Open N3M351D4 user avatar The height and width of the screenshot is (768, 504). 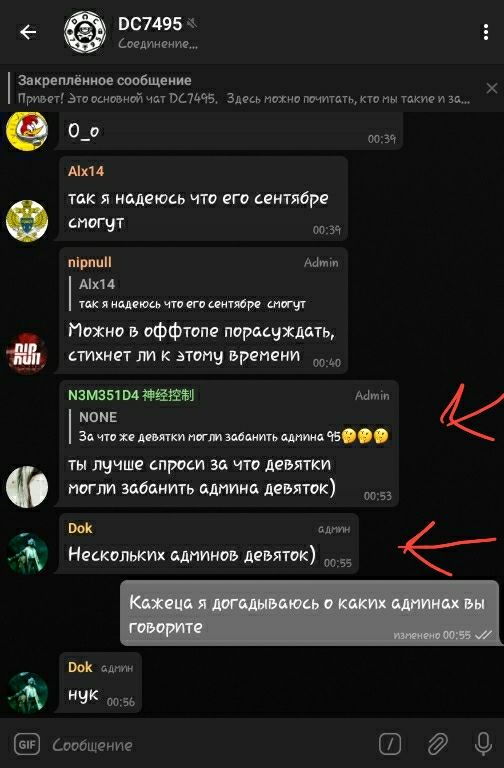(x=27, y=486)
